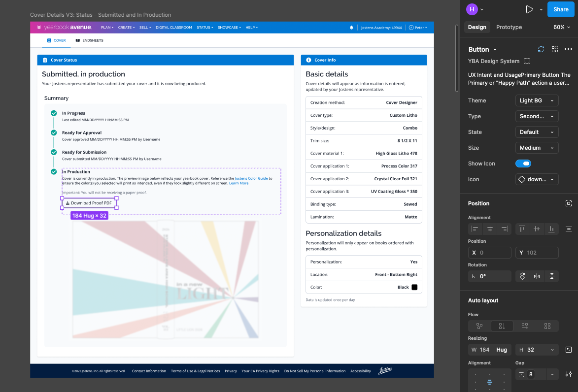
Task: Click the yearbook avenue logo
Action: 64,27
